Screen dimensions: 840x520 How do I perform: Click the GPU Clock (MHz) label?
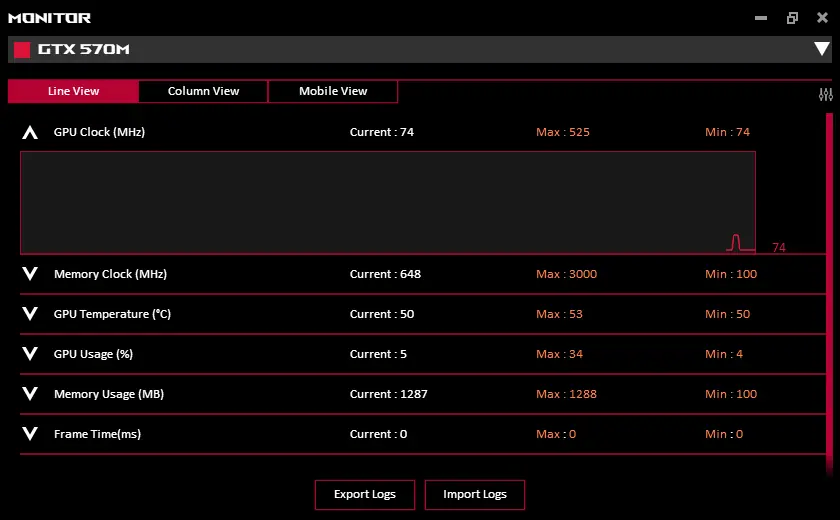tap(99, 132)
